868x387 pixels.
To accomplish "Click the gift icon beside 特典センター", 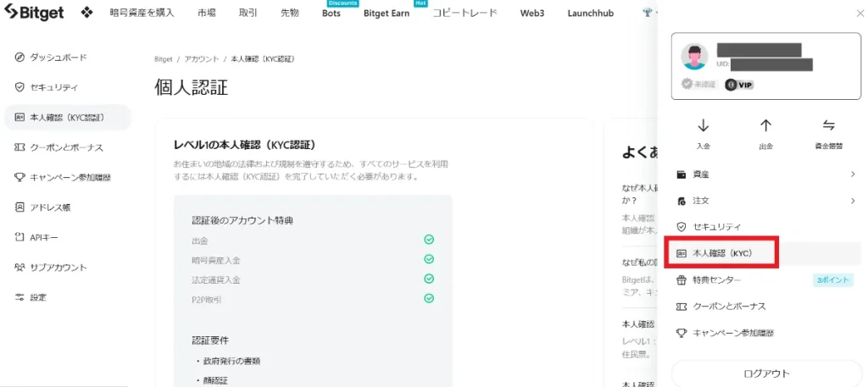I will (x=682, y=280).
